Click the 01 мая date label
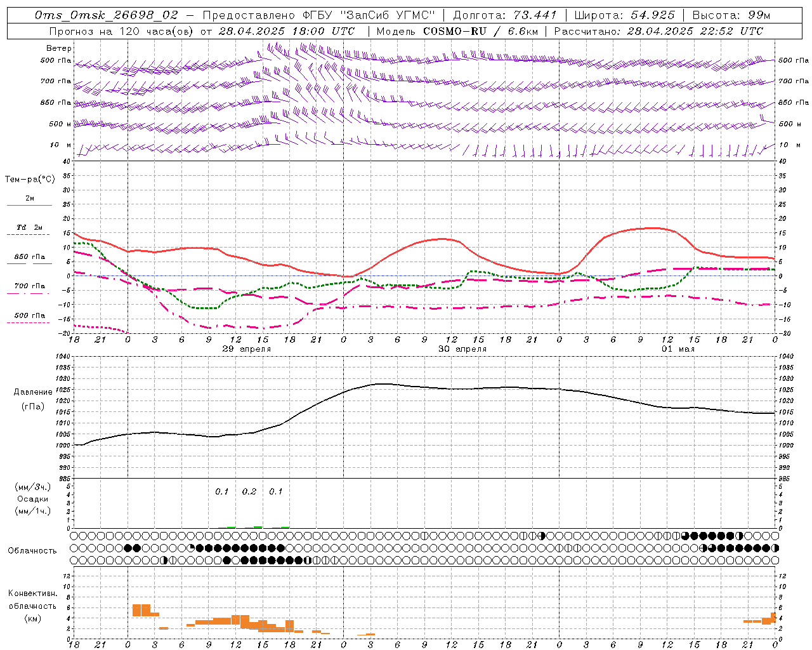812x650 pixels. 678,349
